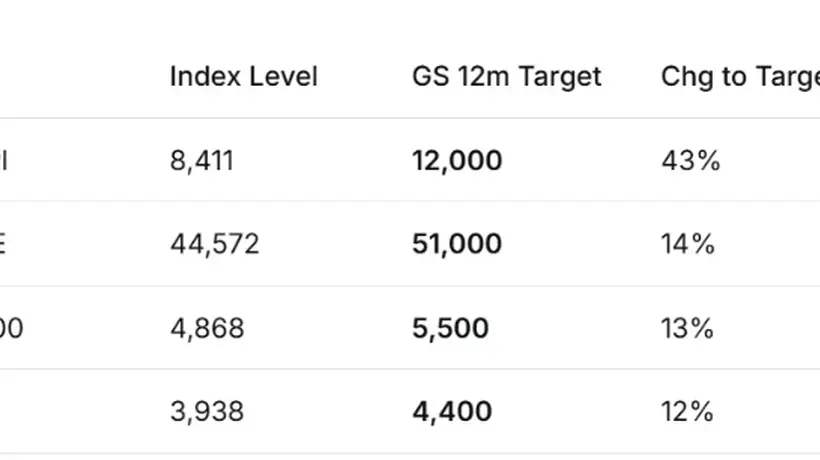
Task: Select the 44,572 index level cell
Action: click(x=215, y=244)
